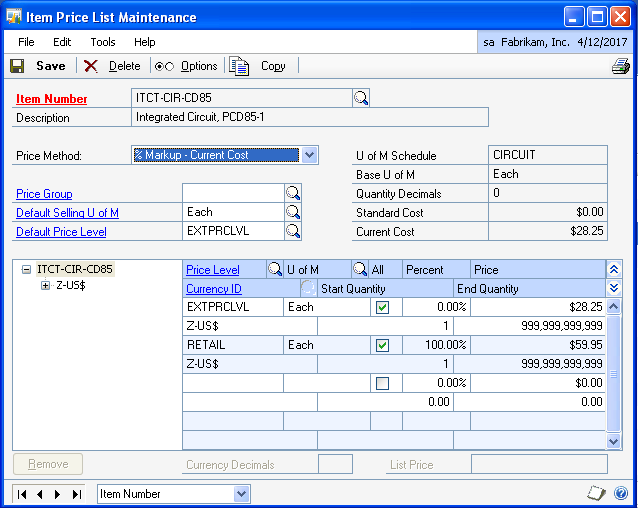Open the Tools menu
638x508 pixels.
[103, 42]
